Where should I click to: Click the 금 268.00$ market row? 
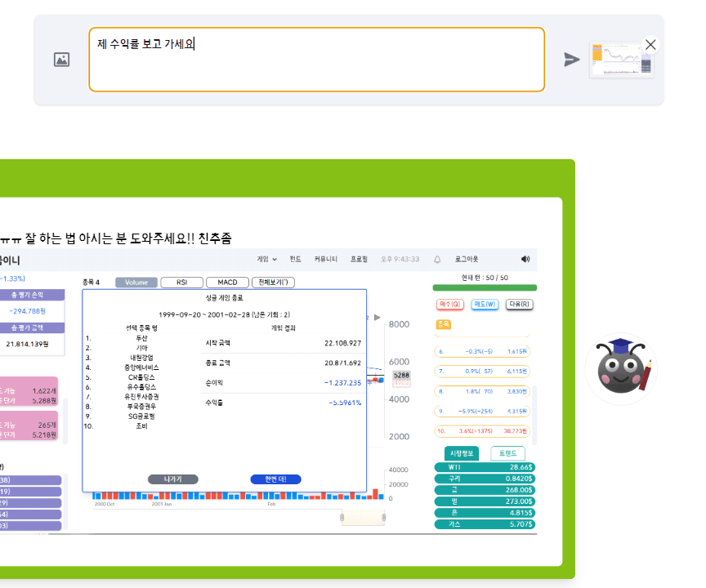click(x=485, y=490)
